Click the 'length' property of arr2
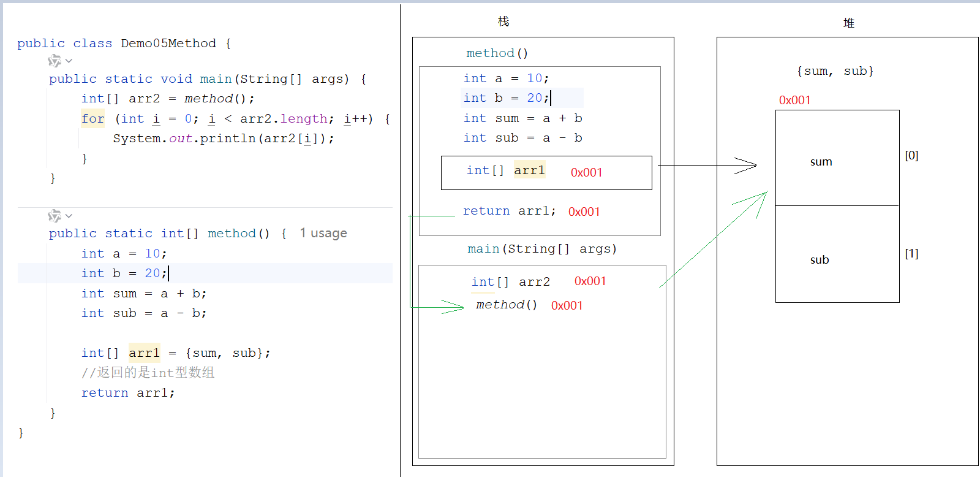This screenshot has height=477, width=980. pyautogui.click(x=304, y=119)
